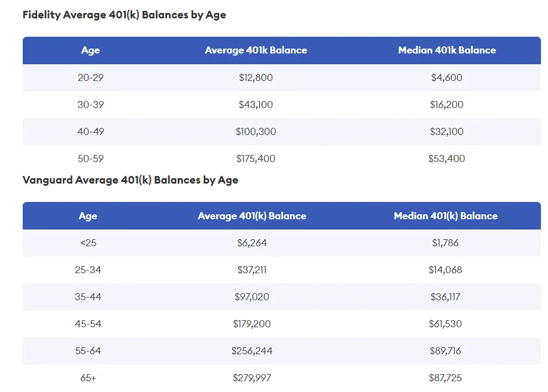This screenshot has width=548, height=392.
Task: Click the Vanguard Average 401(k) Balances heading
Action: pos(130,180)
